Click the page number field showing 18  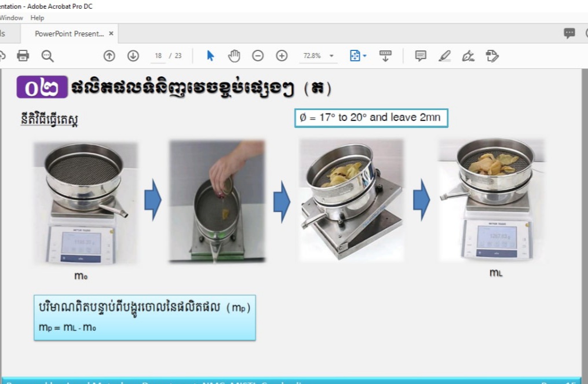click(158, 56)
